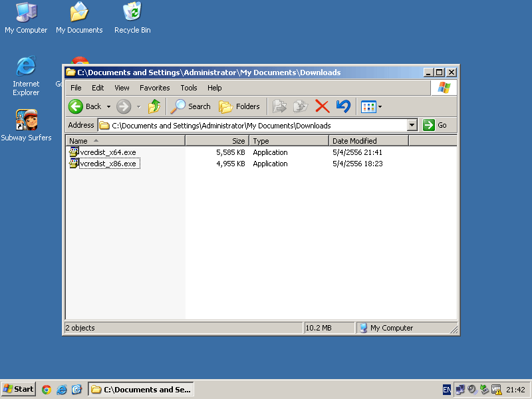
Task: Minimize the Downloads window
Action: 428,72
